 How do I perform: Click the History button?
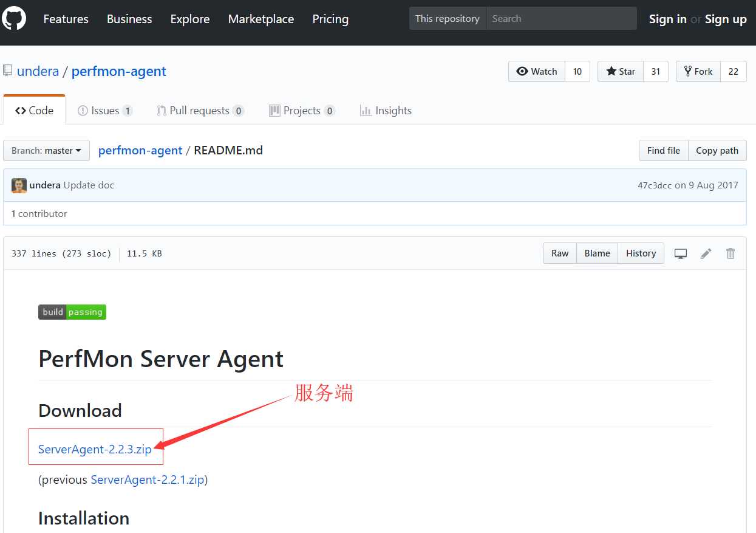tap(641, 253)
